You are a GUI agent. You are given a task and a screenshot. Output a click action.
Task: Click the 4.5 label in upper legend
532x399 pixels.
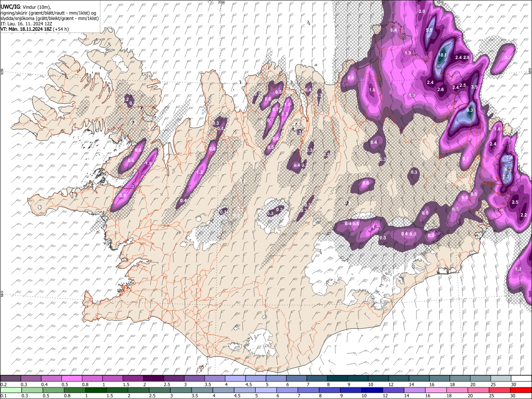[x=249, y=384]
